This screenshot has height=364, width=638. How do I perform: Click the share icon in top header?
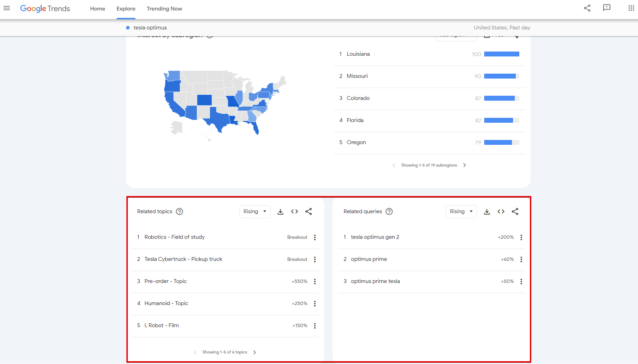coord(587,8)
